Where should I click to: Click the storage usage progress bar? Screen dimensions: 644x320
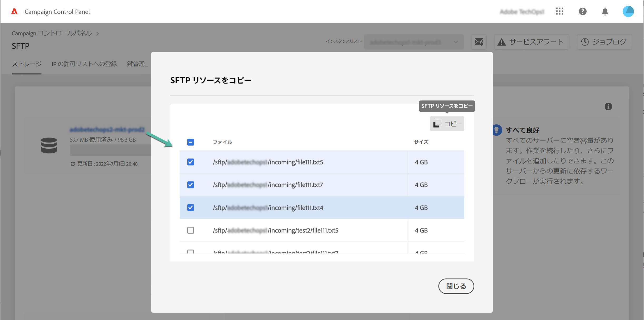point(111,150)
